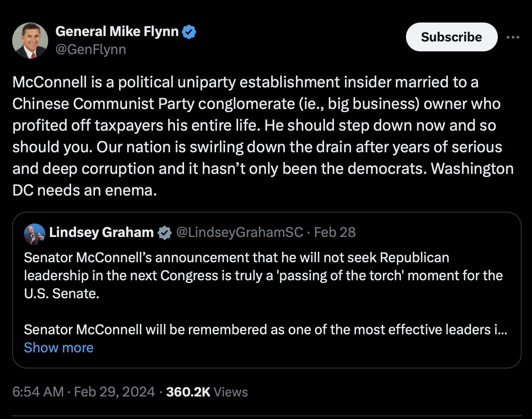
Task: Click the line starting 'Chinese Communist Party conglomerate'
Action: pyautogui.click(x=256, y=104)
